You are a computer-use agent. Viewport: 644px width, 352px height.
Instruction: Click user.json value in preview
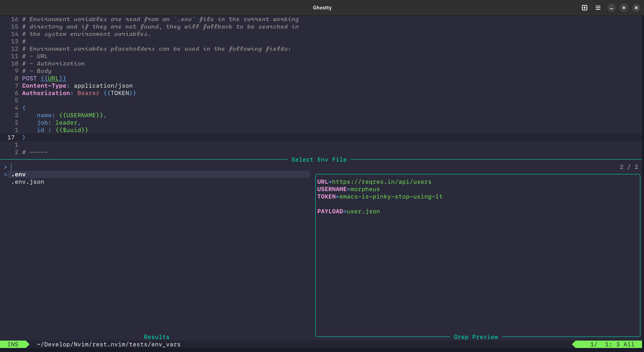coord(363,211)
